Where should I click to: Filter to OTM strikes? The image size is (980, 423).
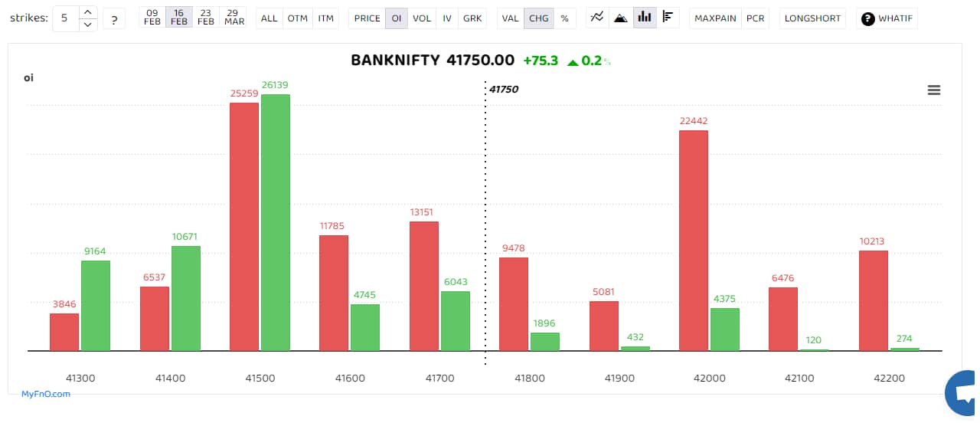pos(297,18)
